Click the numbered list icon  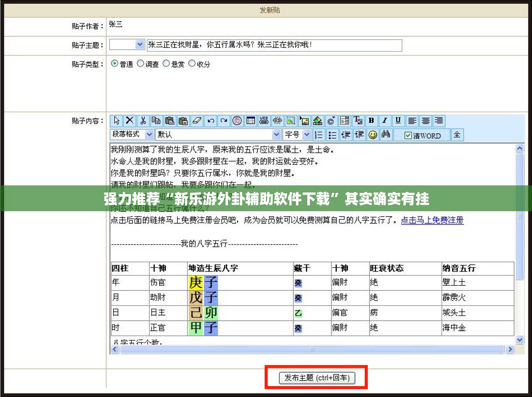[x=319, y=135]
